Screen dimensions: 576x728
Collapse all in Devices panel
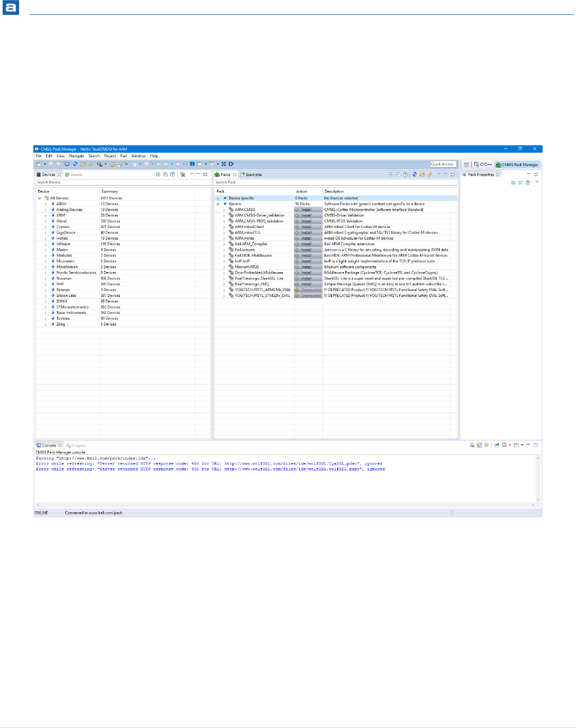click(165, 174)
